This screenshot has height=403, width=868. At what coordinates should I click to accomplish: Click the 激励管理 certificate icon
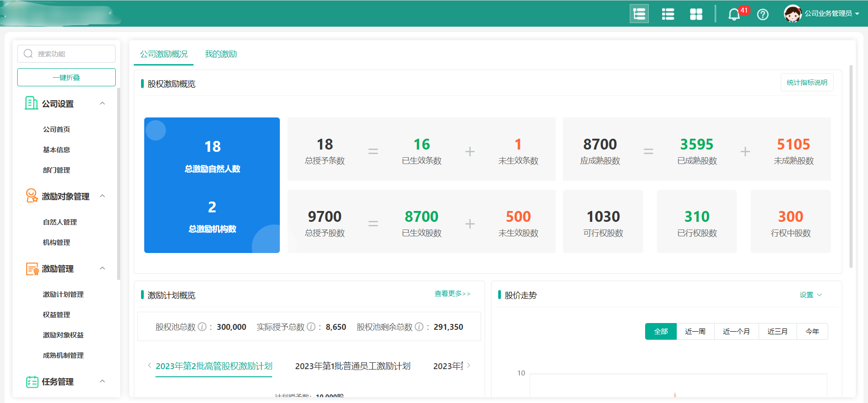tap(32, 269)
